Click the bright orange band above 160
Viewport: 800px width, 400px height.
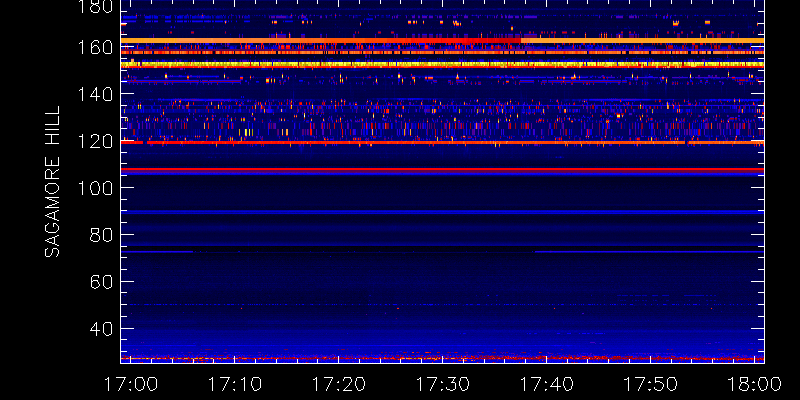tap(442, 40)
